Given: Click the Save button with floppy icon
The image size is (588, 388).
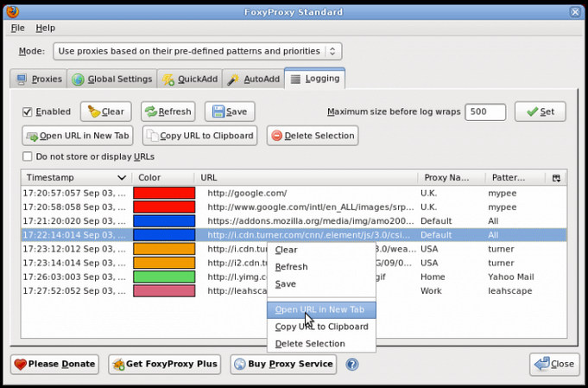Looking at the screenshot, I should pos(230,111).
